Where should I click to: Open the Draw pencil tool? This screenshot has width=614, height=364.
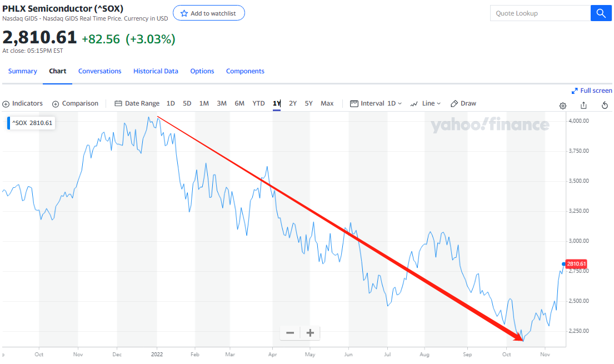[x=463, y=103]
